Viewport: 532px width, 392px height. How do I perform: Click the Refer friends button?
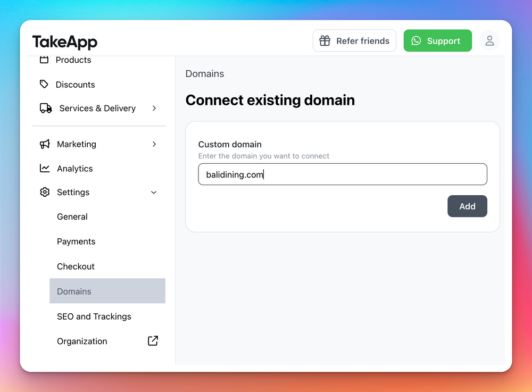pyautogui.click(x=354, y=41)
